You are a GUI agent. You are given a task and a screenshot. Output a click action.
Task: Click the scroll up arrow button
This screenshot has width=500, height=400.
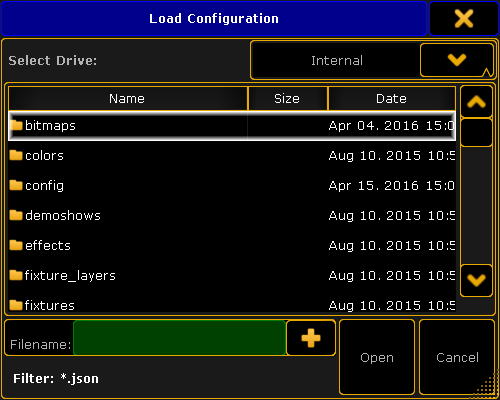click(476, 102)
